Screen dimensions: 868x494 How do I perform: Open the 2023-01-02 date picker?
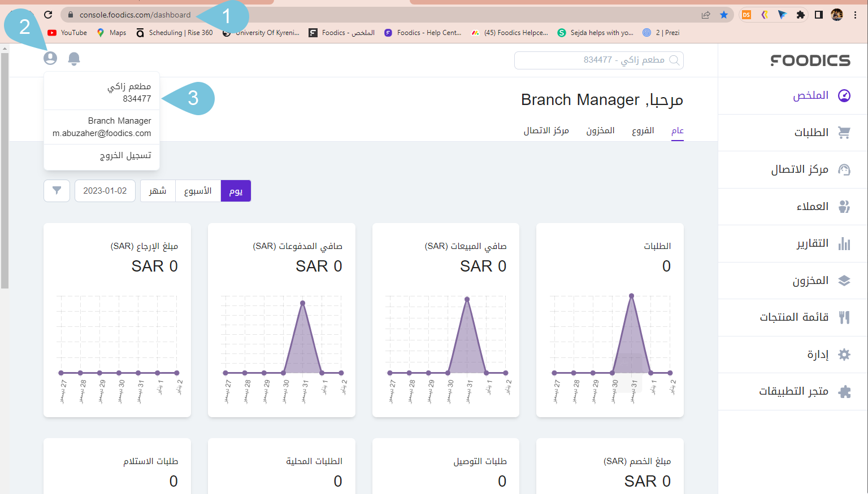(105, 191)
